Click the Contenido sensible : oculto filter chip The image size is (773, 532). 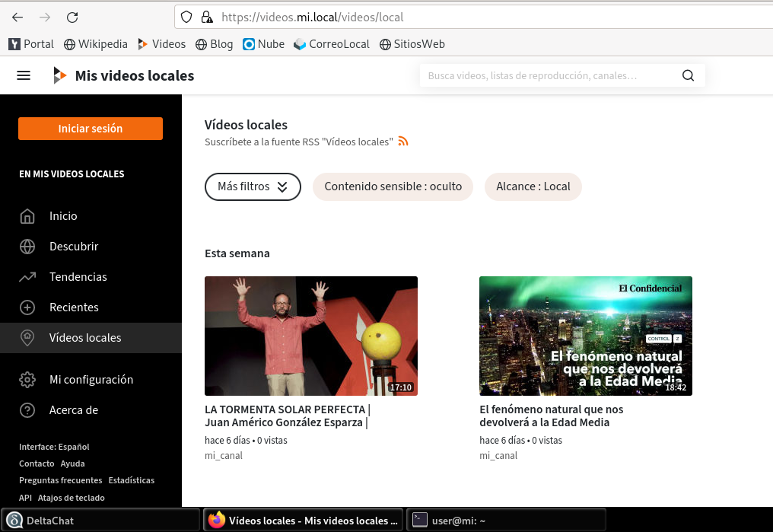pos(393,187)
